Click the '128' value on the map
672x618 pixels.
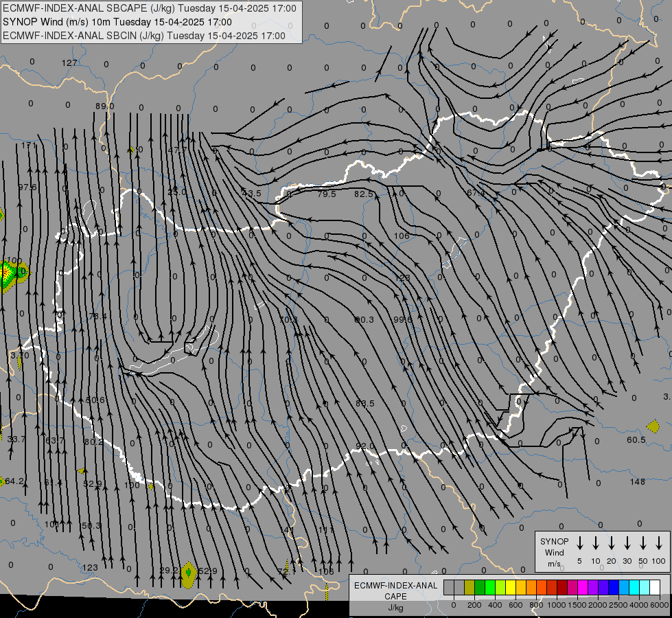point(402,278)
